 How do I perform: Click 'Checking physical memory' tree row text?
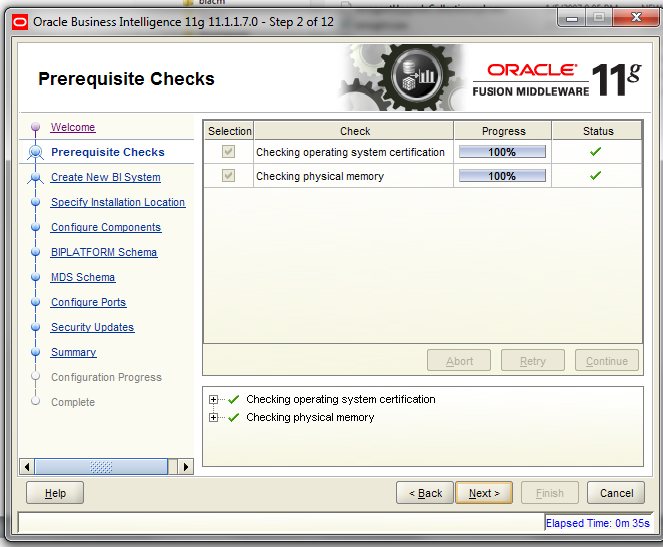coord(310,418)
